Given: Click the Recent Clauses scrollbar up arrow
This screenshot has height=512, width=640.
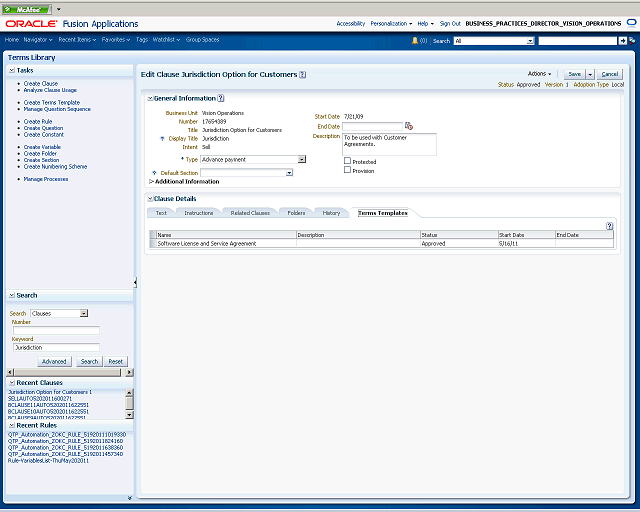Looking at the screenshot, I should (x=129, y=393).
